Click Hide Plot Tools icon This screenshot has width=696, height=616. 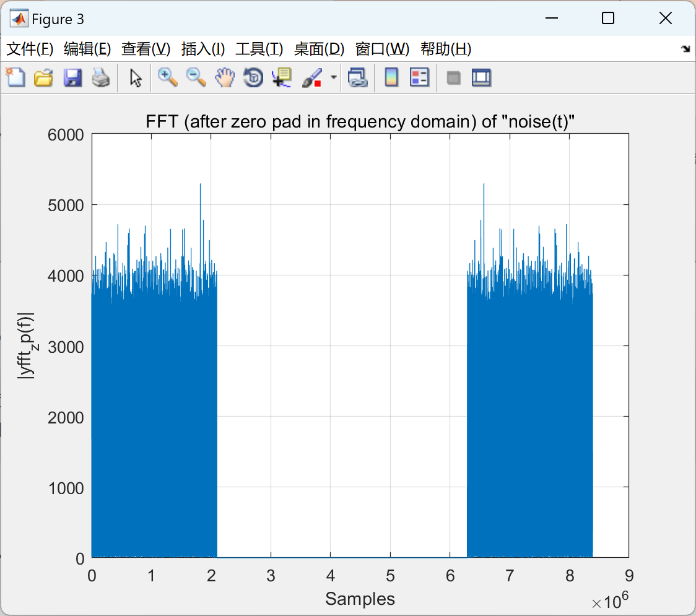[x=453, y=78]
